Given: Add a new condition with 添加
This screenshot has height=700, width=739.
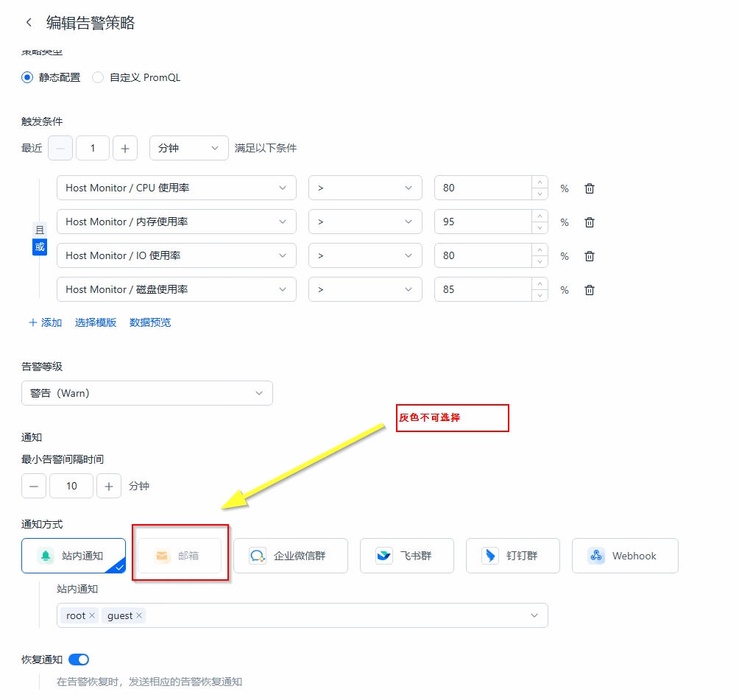Looking at the screenshot, I should 45,322.
